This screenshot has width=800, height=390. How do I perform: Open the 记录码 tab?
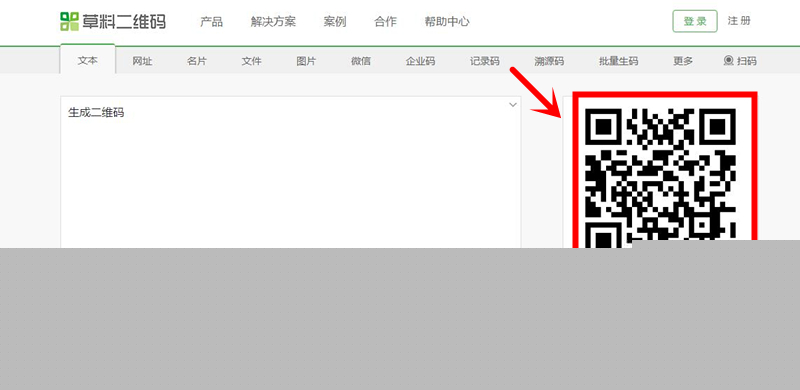point(485,61)
